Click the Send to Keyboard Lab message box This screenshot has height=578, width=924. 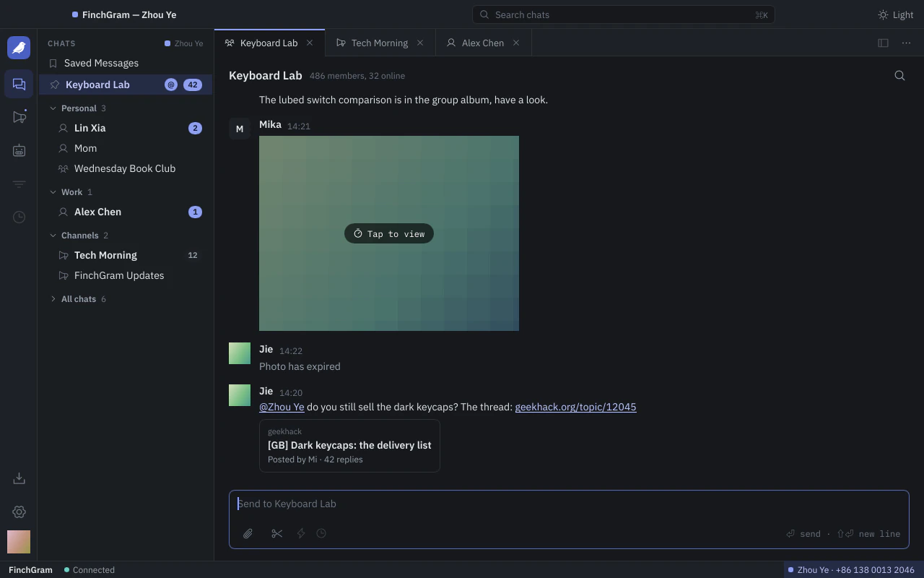(x=569, y=504)
